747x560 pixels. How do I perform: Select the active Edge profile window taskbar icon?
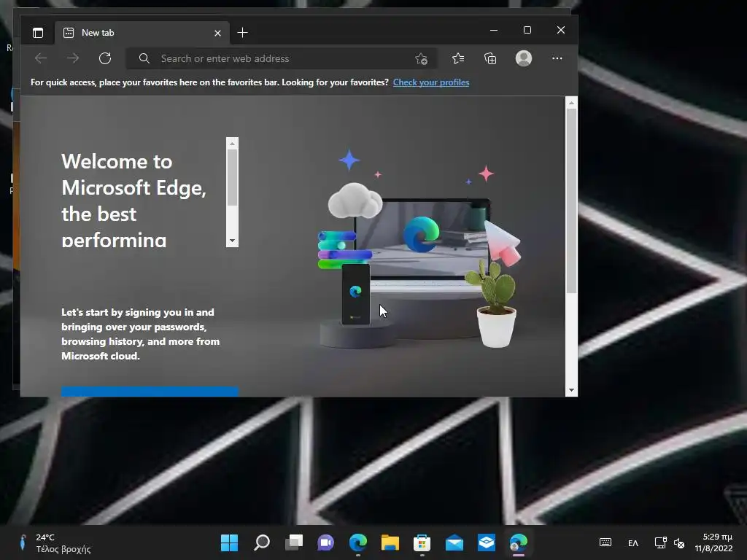[x=519, y=542]
